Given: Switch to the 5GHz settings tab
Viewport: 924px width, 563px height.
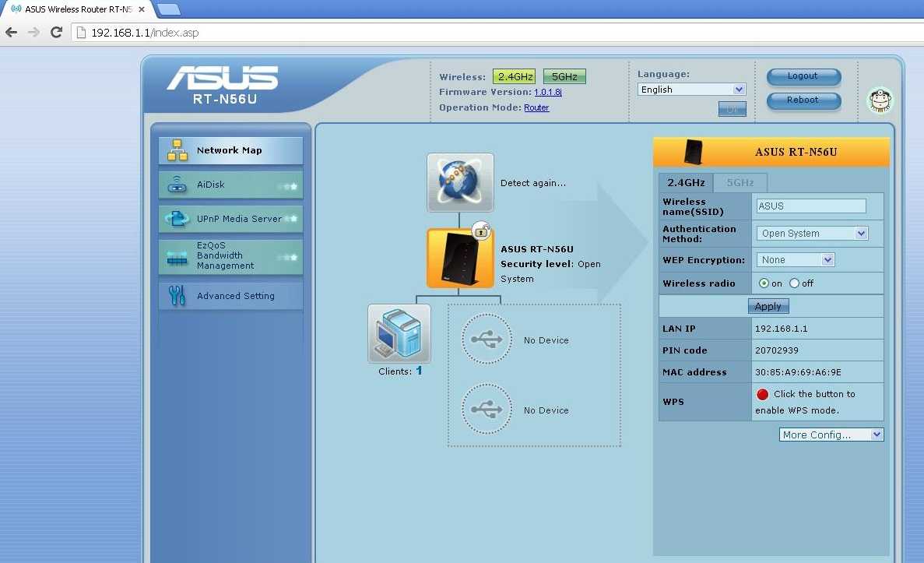Looking at the screenshot, I should pos(740,182).
